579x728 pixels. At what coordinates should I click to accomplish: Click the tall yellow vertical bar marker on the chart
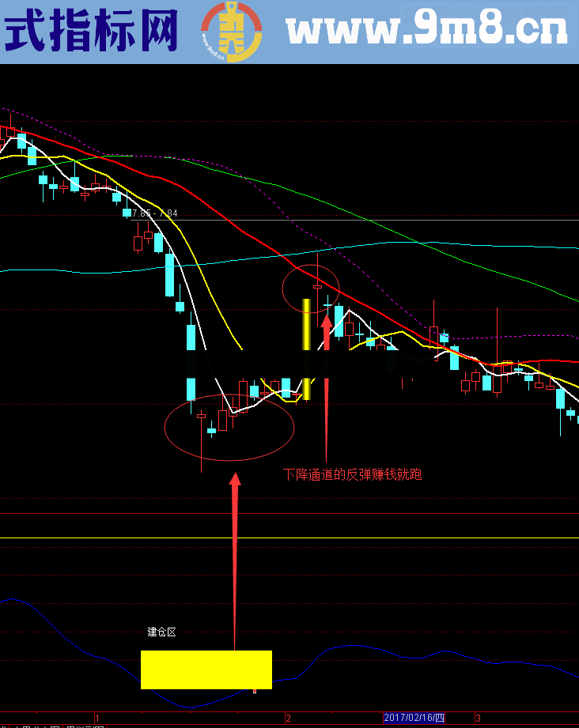pyautogui.click(x=307, y=348)
